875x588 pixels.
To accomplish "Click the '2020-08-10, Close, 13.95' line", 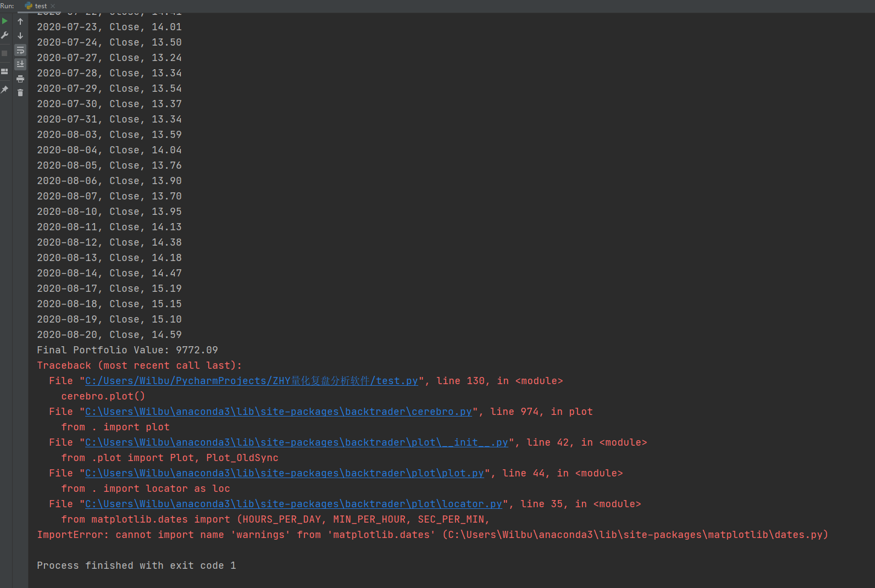I will pos(109,212).
